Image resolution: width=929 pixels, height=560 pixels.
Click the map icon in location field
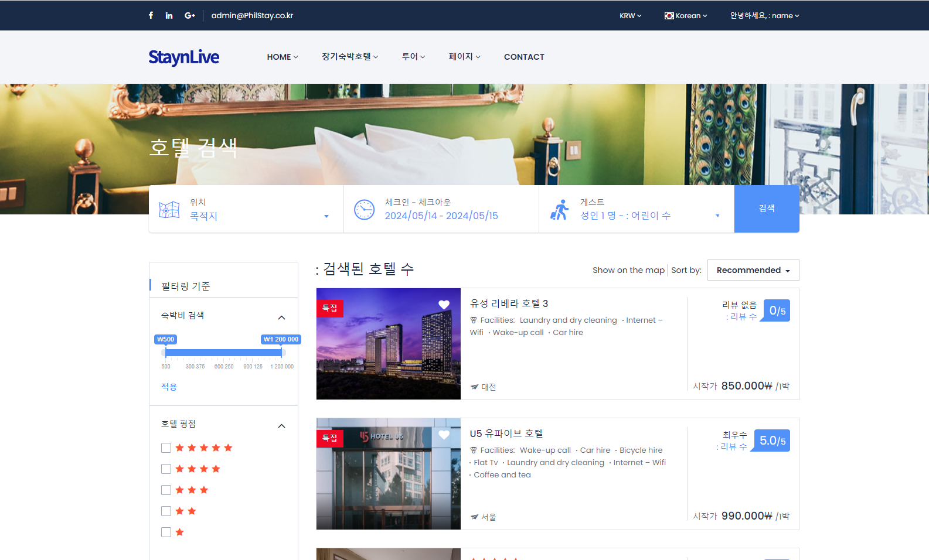pyautogui.click(x=169, y=209)
